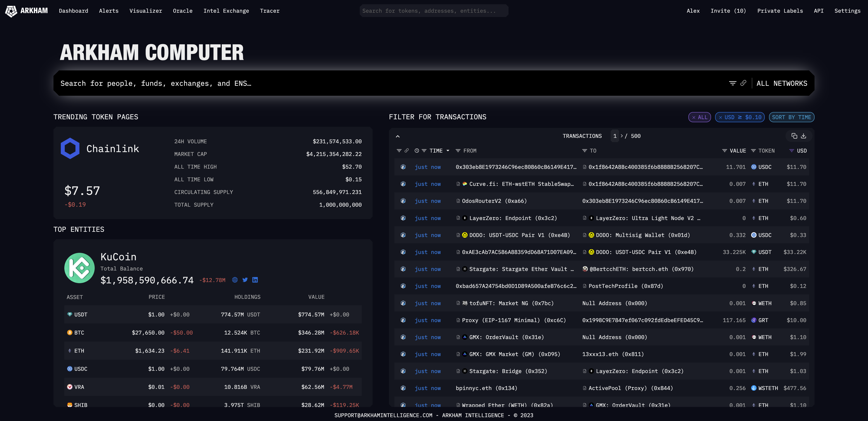The image size is (868, 421).
Task: Download transactions with the download icon
Action: 804,136
